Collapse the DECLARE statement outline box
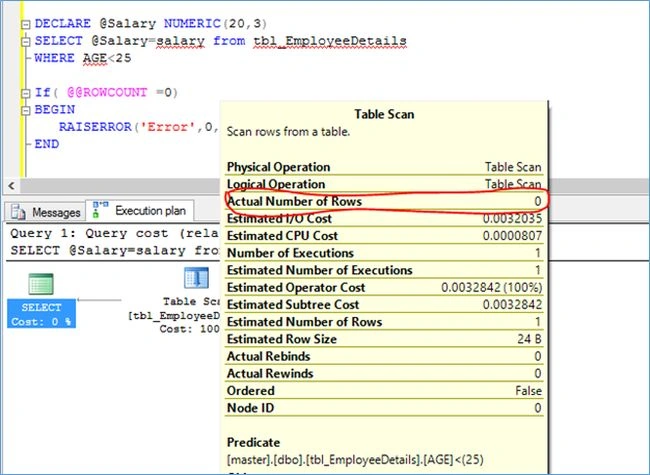Screen dimensions: 650x475 click(26, 24)
